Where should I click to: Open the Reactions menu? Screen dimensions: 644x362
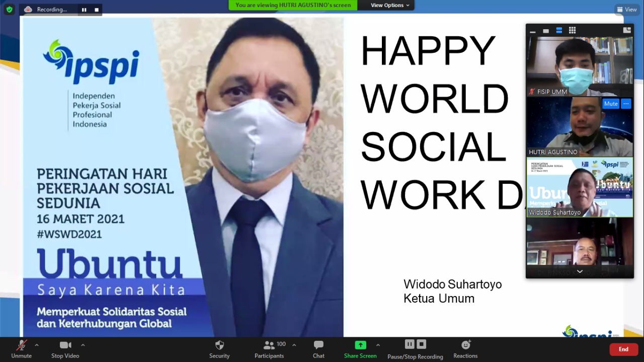click(x=465, y=348)
